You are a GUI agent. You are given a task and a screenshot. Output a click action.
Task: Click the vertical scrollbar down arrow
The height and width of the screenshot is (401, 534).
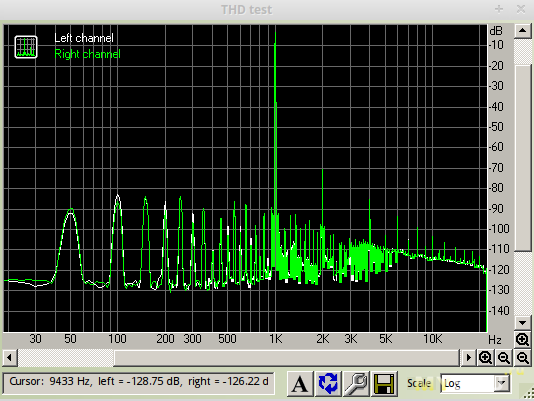pos(522,322)
